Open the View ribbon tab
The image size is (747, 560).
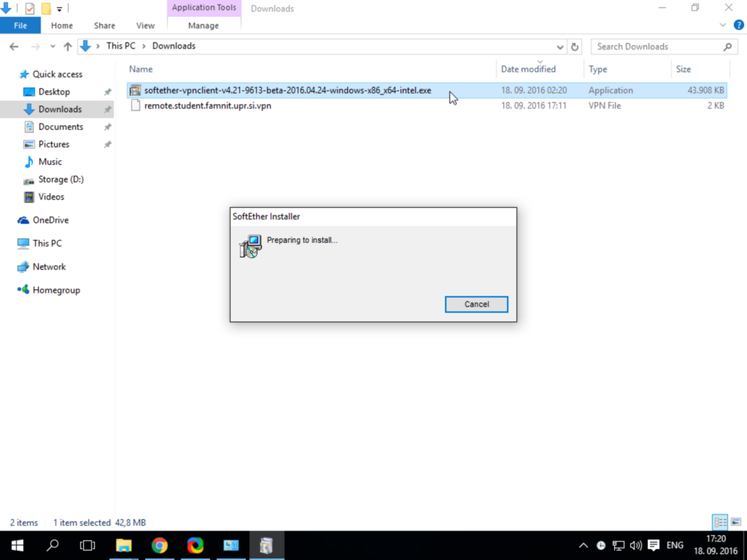click(x=145, y=26)
